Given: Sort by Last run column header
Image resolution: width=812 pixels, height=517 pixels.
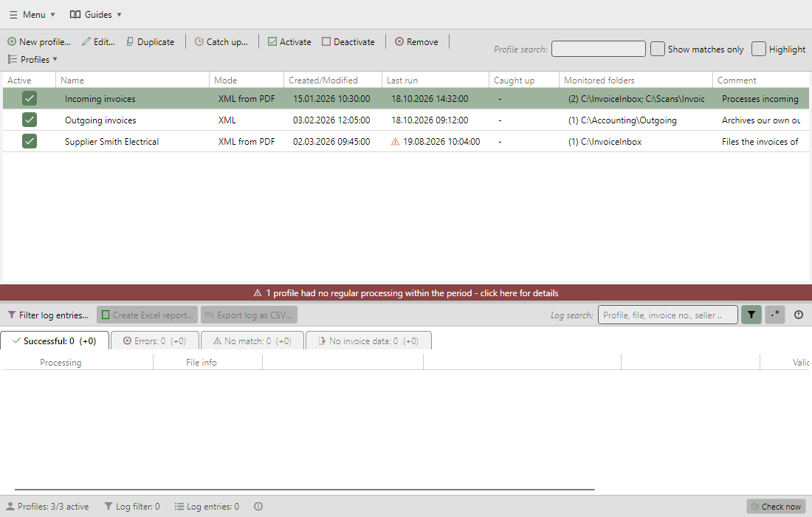Looking at the screenshot, I should point(435,81).
